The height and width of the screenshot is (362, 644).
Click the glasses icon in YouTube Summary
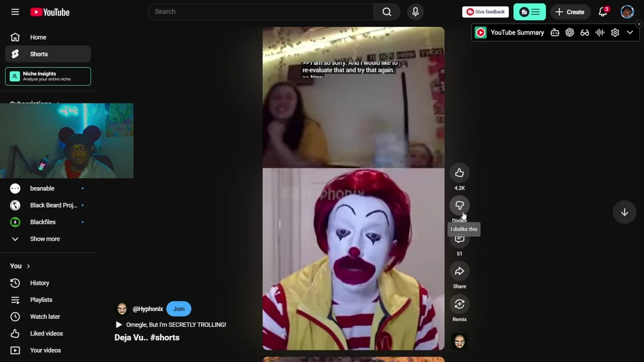click(585, 33)
